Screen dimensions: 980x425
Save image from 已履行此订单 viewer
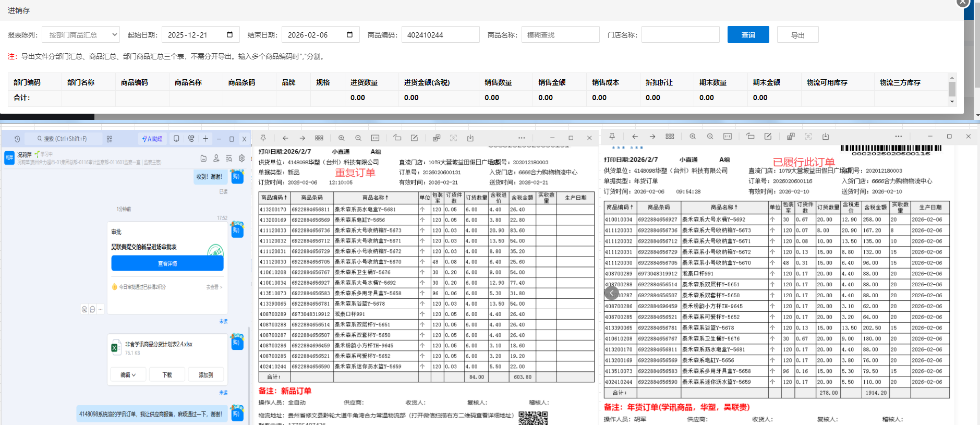(x=826, y=137)
